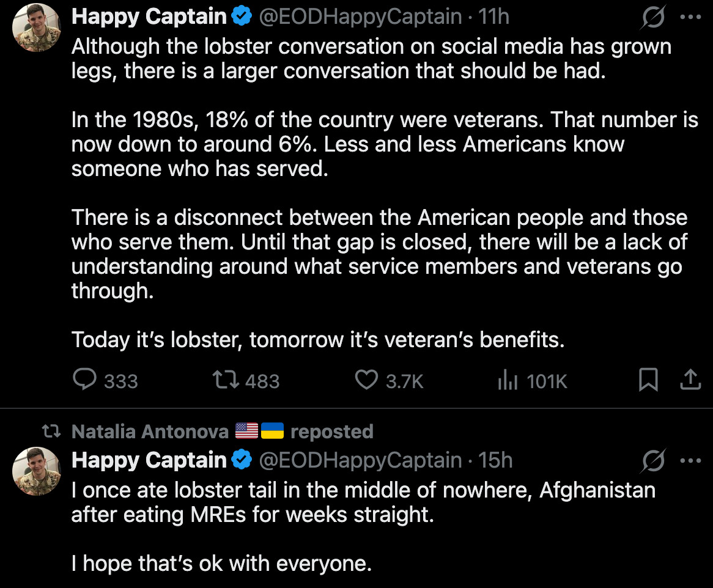Screen dimensions: 713x588
Task: Click verified badge on second tweet
Action: [243, 460]
